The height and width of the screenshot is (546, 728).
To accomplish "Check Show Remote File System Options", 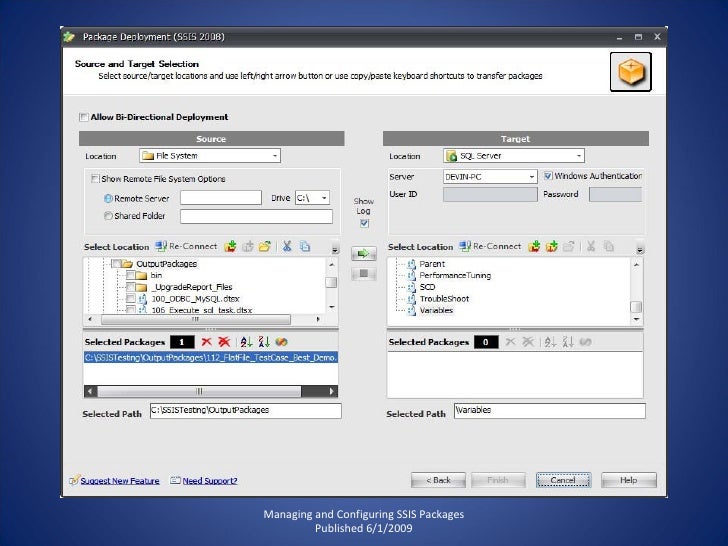I will [95, 179].
